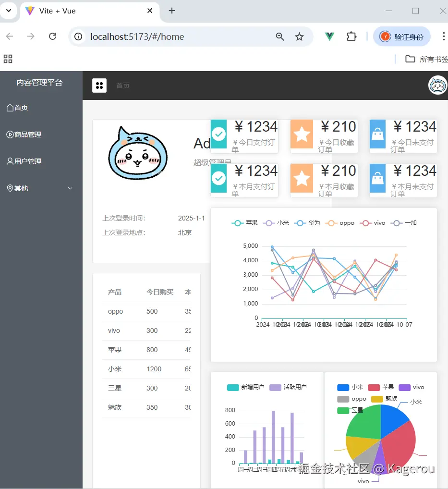
Task: Click the 验证身份 profile button
Action: pyautogui.click(x=402, y=37)
